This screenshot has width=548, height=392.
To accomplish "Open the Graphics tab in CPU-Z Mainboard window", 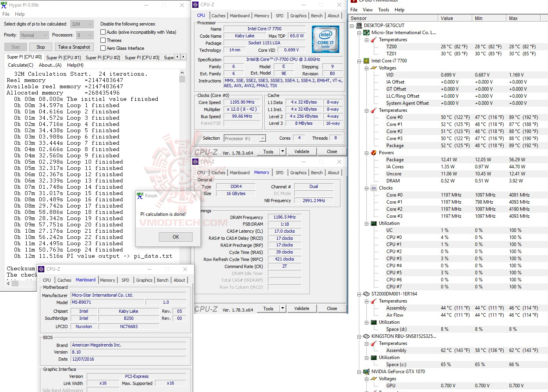I will pyautogui.click(x=144, y=280).
